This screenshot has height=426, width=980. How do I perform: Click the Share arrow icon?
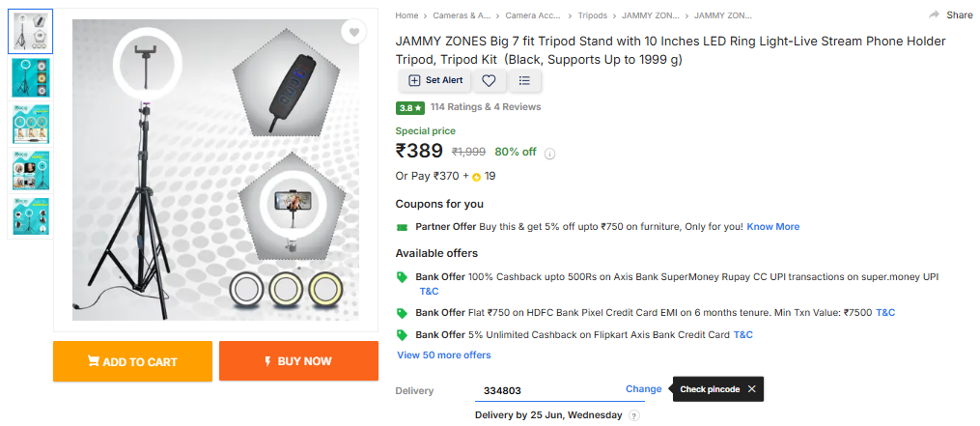point(934,15)
